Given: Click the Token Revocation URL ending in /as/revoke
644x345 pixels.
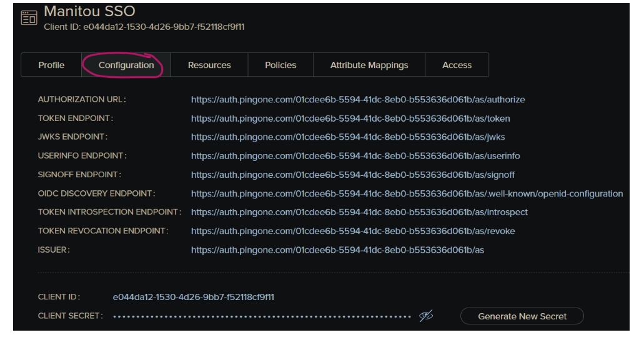Looking at the screenshot, I should tap(353, 231).
